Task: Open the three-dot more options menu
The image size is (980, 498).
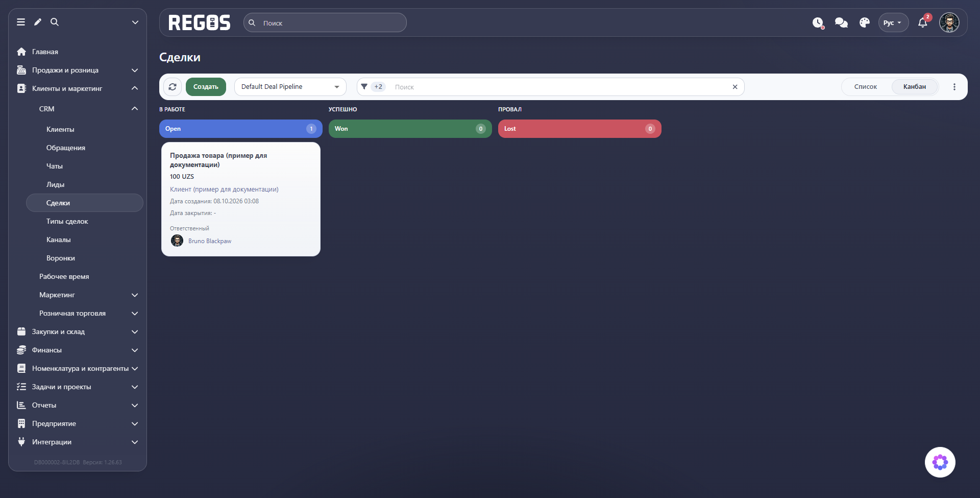Action: [x=954, y=87]
